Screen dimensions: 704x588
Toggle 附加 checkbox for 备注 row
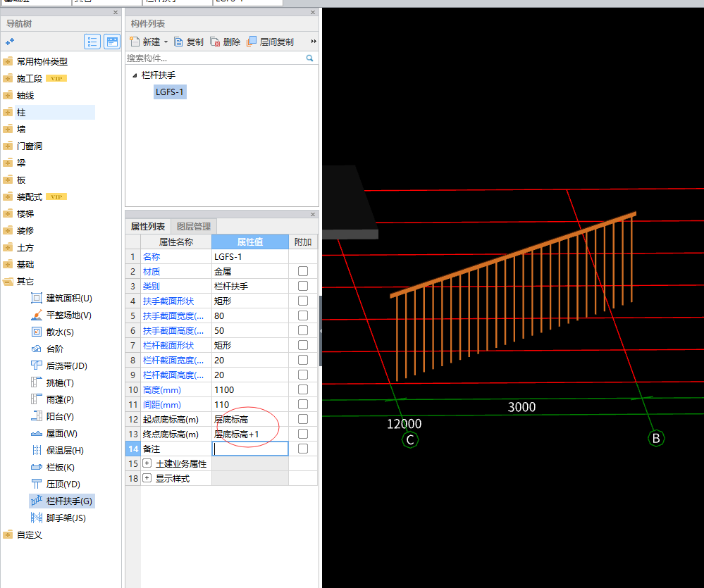303,449
